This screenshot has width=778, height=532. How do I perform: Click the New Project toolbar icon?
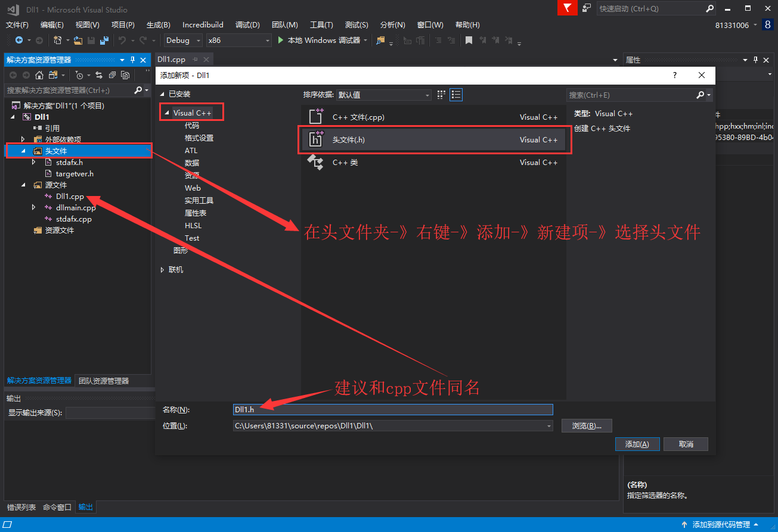pos(57,41)
